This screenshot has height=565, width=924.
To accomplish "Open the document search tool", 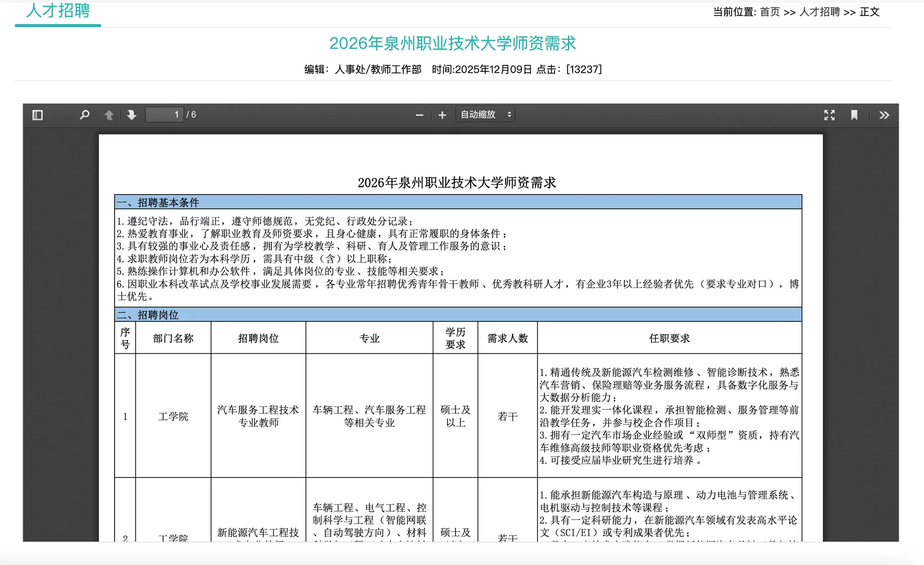I will (84, 115).
